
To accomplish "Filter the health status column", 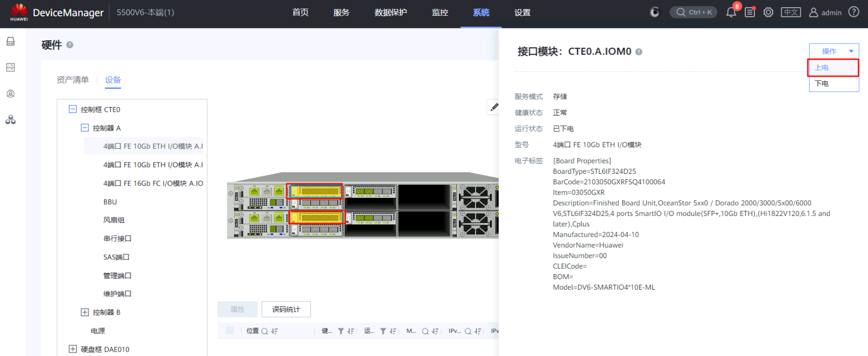I will 341,331.
